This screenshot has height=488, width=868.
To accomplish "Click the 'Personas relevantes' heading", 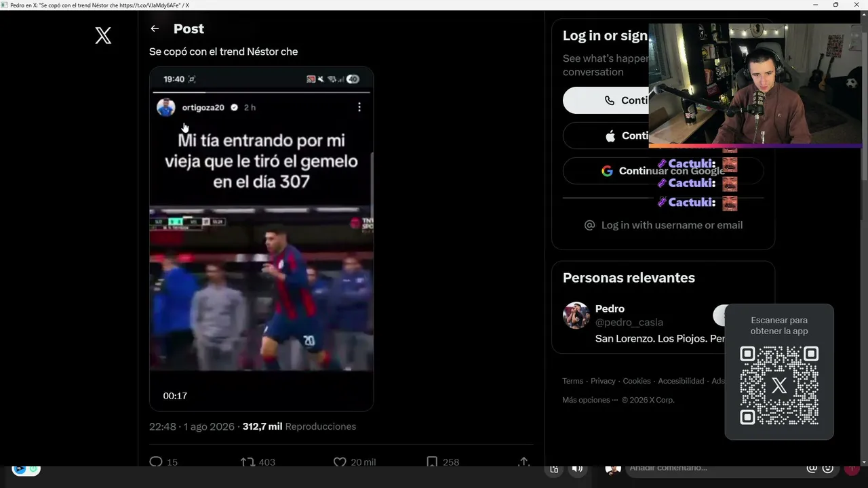I will coord(629,278).
